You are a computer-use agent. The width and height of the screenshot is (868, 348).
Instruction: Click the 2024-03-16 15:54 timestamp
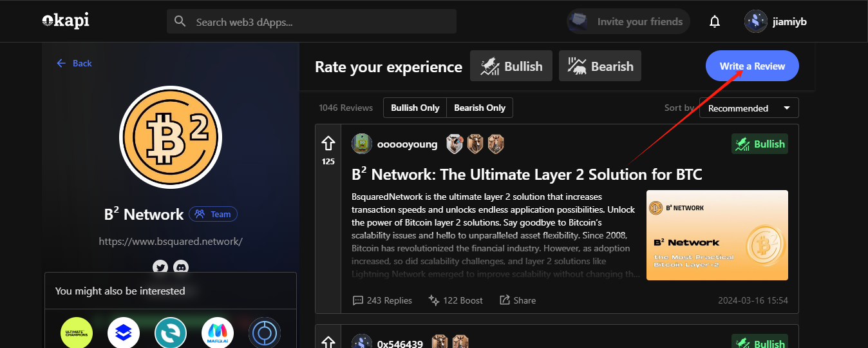[x=753, y=300]
